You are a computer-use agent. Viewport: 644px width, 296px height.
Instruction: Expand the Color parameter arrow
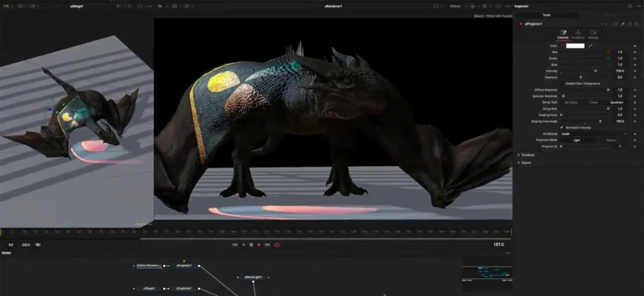[x=561, y=46]
